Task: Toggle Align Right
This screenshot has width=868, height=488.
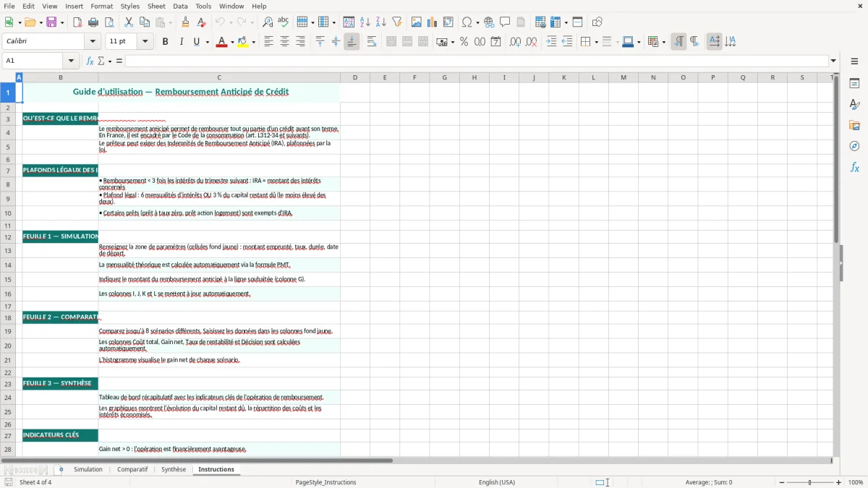Action: click(300, 42)
